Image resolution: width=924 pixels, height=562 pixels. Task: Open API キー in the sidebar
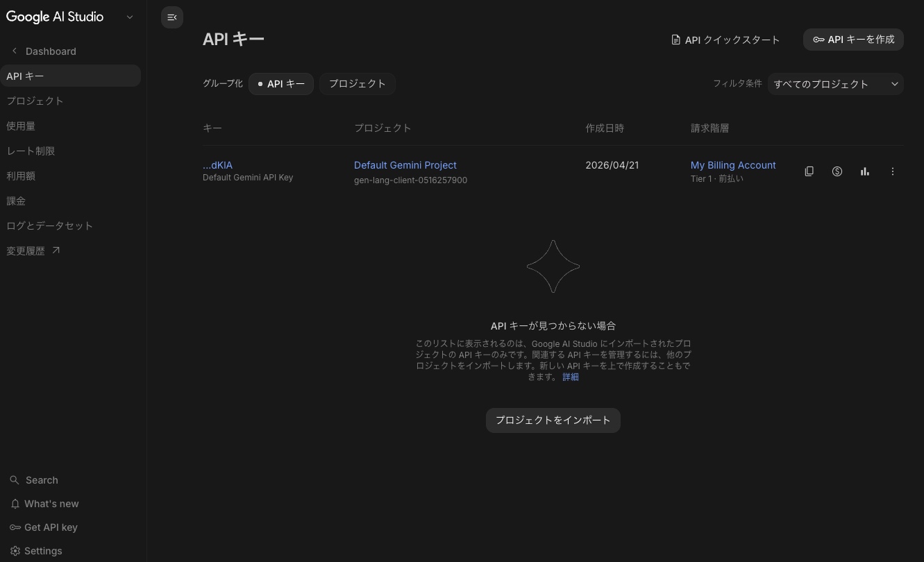[x=70, y=76]
